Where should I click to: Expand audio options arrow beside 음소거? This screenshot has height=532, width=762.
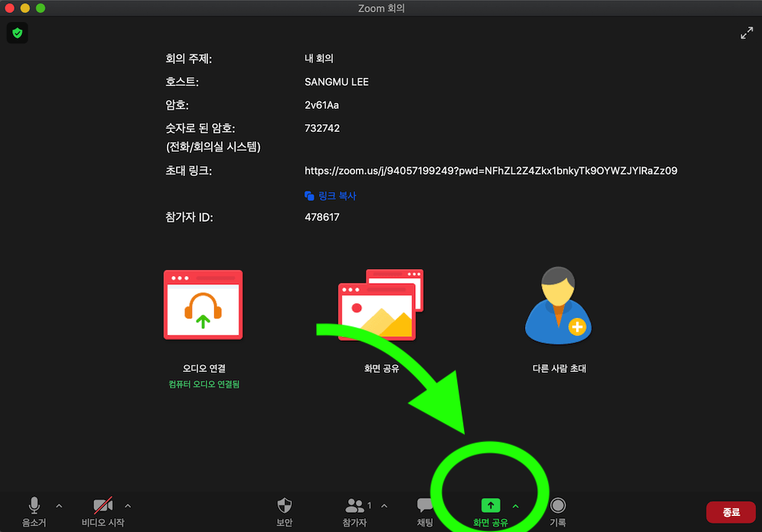point(59,506)
